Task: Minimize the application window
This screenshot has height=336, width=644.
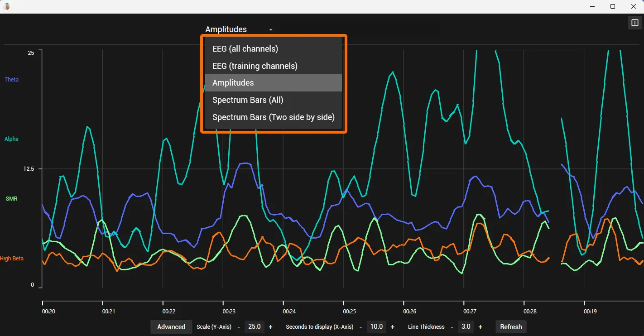Action: [x=592, y=6]
